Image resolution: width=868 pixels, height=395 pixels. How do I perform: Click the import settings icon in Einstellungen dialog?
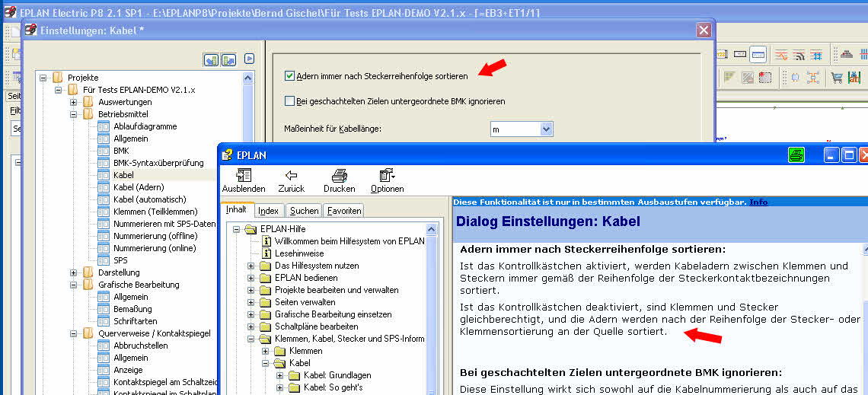click(210, 60)
